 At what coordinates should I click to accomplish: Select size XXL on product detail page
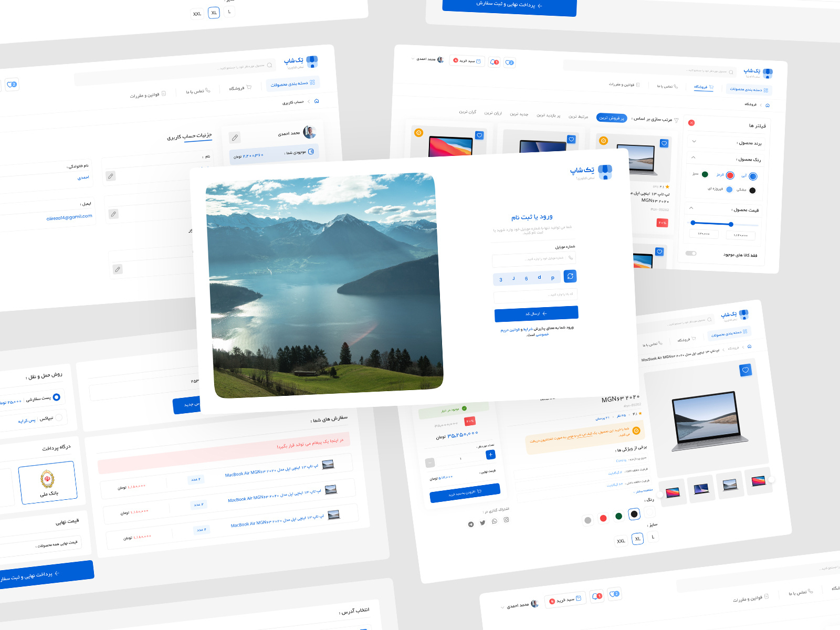click(x=621, y=541)
